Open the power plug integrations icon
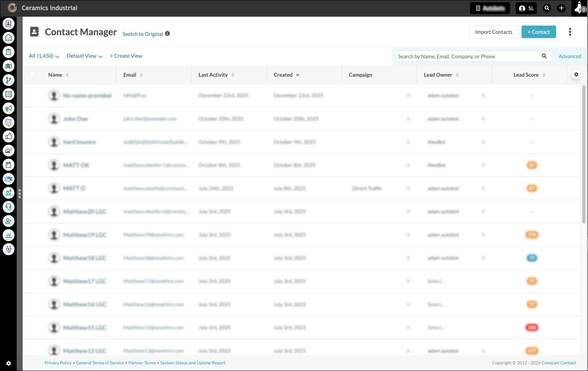Viewport: 588px width, 371px height. pyautogui.click(x=9, y=249)
